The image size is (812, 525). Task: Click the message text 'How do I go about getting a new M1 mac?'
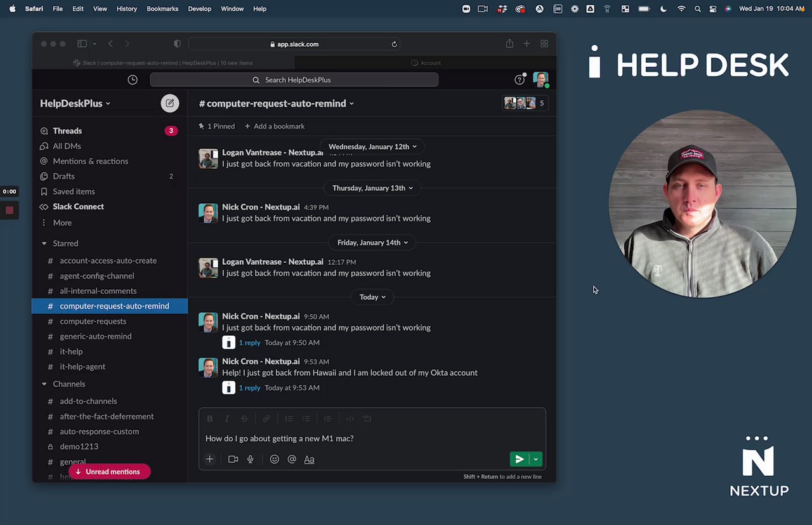[x=280, y=439]
